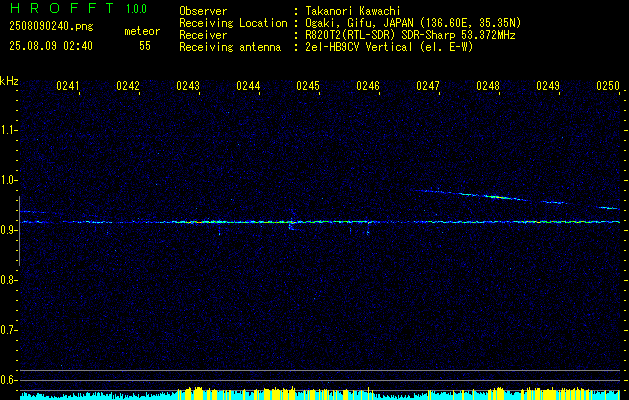629x400 pixels.
Task: Click the 0242 time marker
Action: (128, 85)
